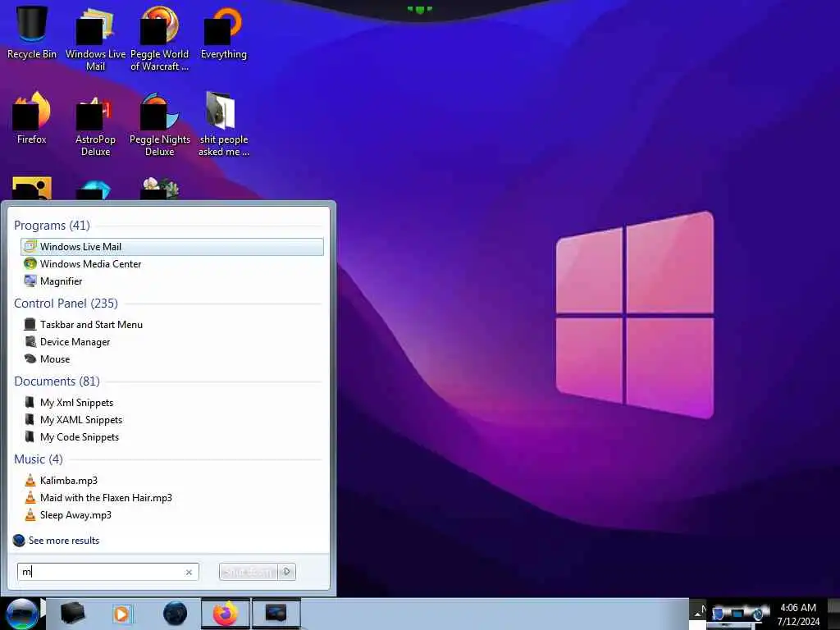Open the Recycle Bin desktop icon
Screen dimensions: 840x630
[32, 32]
